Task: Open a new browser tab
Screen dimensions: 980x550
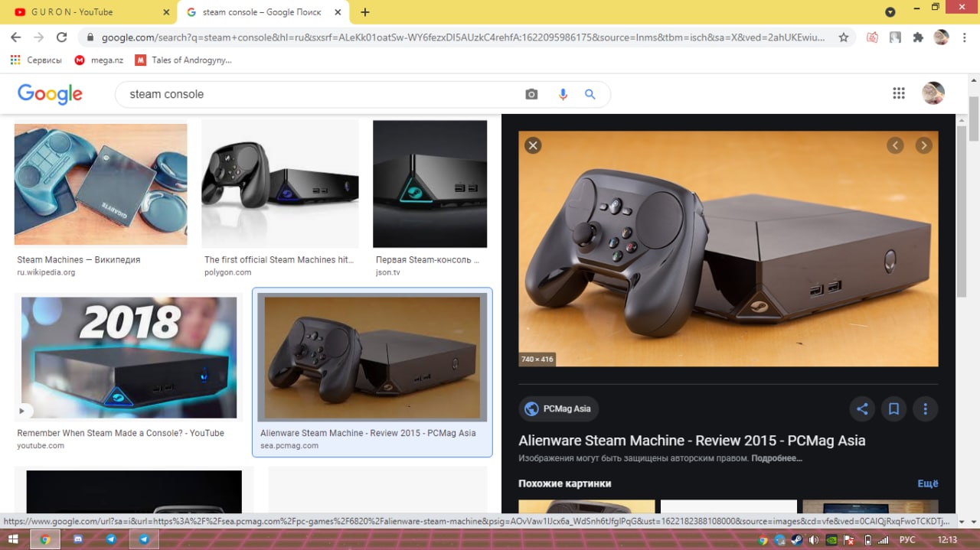Action: 365,12
